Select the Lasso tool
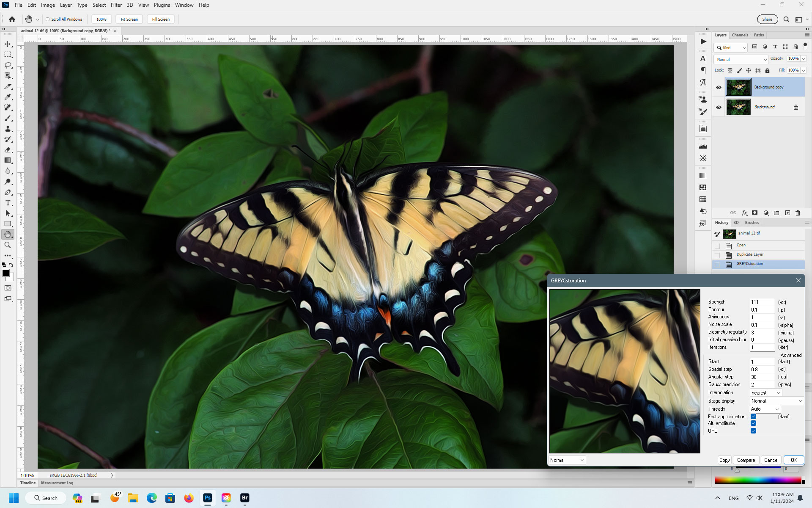Screen dimensions: 812x508 8,65
